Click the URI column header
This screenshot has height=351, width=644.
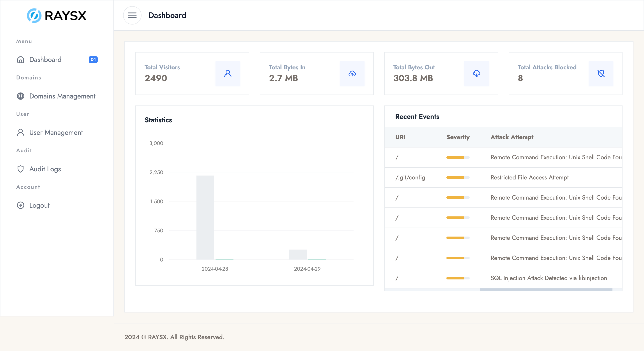point(400,137)
